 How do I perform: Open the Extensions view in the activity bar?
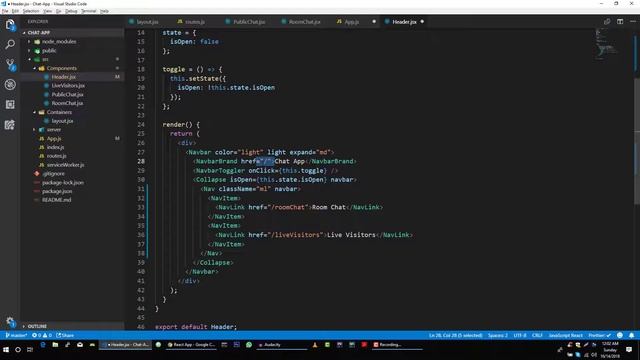[x=10, y=104]
